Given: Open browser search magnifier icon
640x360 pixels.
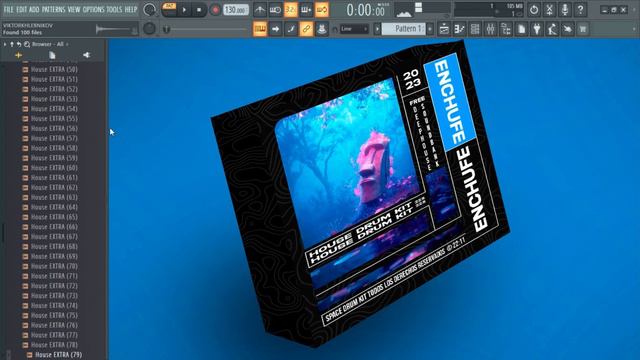Looking at the screenshot, I should tap(27, 44).
